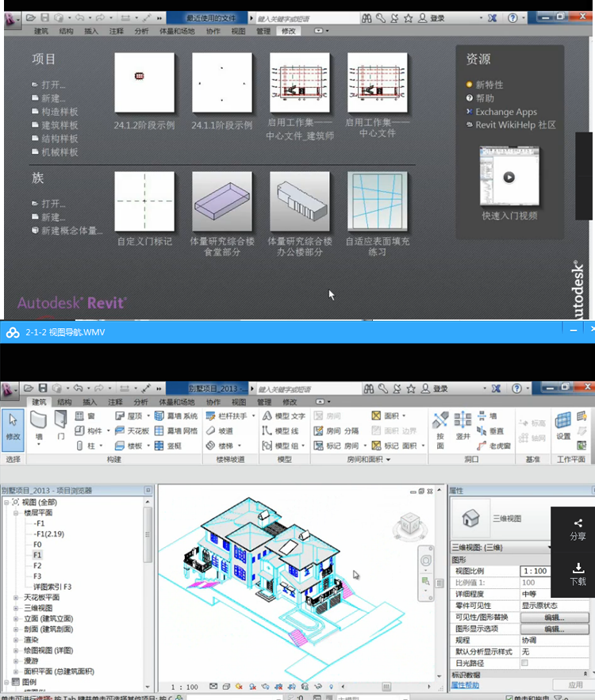Pick the 竖梃 mullion tool
This screenshot has height=700, width=595.
point(168,446)
